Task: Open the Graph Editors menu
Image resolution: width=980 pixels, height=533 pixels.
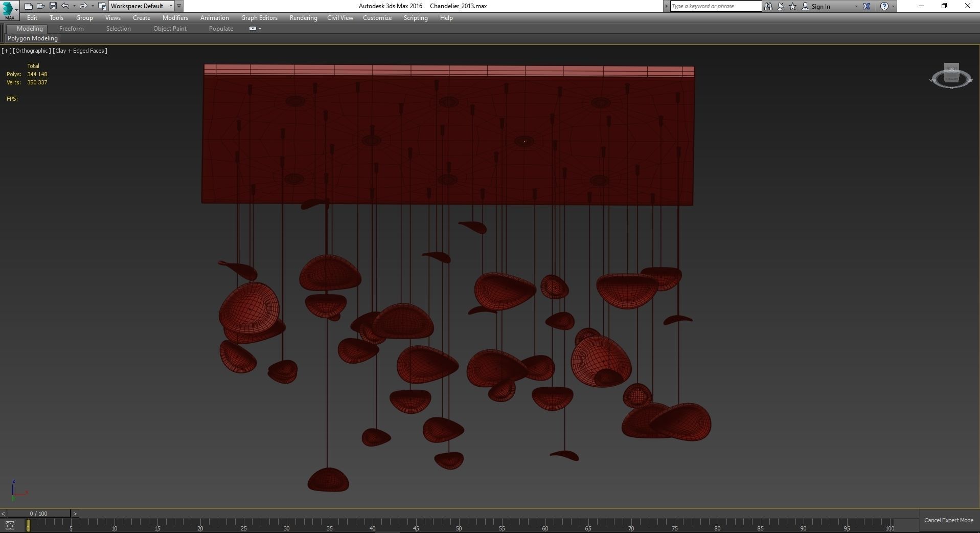Action: [260, 18]
